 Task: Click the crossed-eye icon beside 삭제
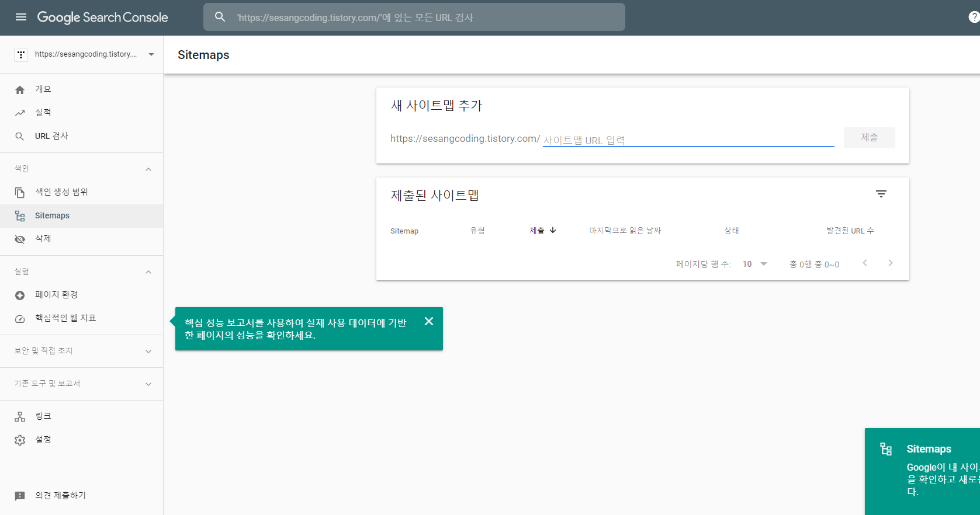tap(20, 239)
